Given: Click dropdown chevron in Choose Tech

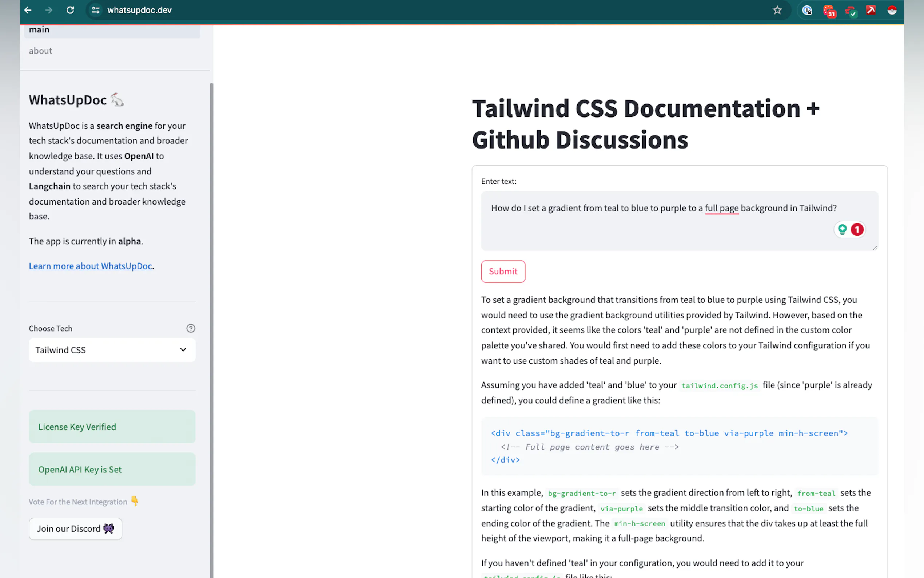Looking at the screenshot, I should click(x=183, y=350).
